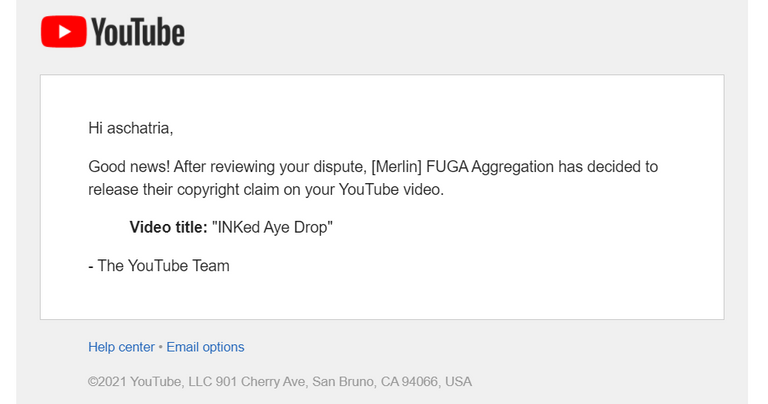Click the YouTube wordmark in the header
Screen dimensions: 768x404
click(138, 33)
